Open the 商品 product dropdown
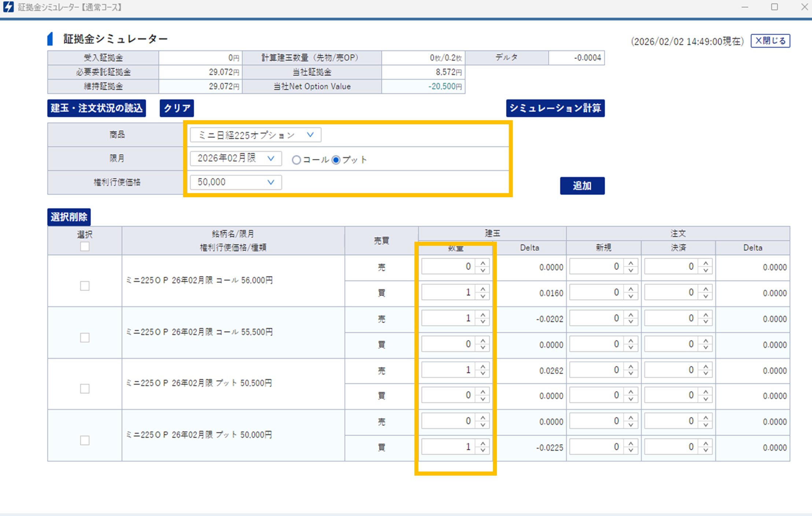The height and width of the screenshot is (516, 812). point(255,135)
